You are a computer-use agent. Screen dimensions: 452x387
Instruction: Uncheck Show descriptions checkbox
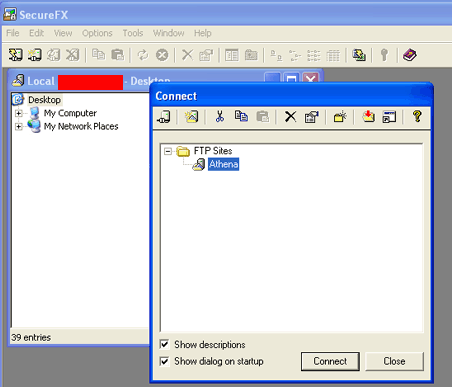pyautogui.click(x=164, y=344)
